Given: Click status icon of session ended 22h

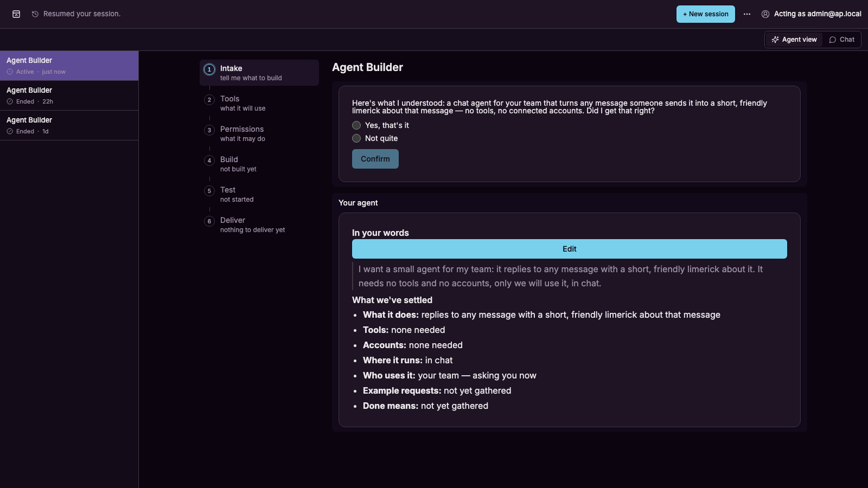Looking at the screenshot, I should (10, 101).
